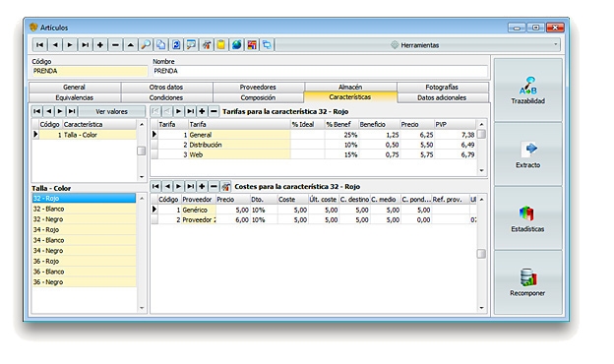Select the 34 - Negro list item

click(x=84, y=251)
